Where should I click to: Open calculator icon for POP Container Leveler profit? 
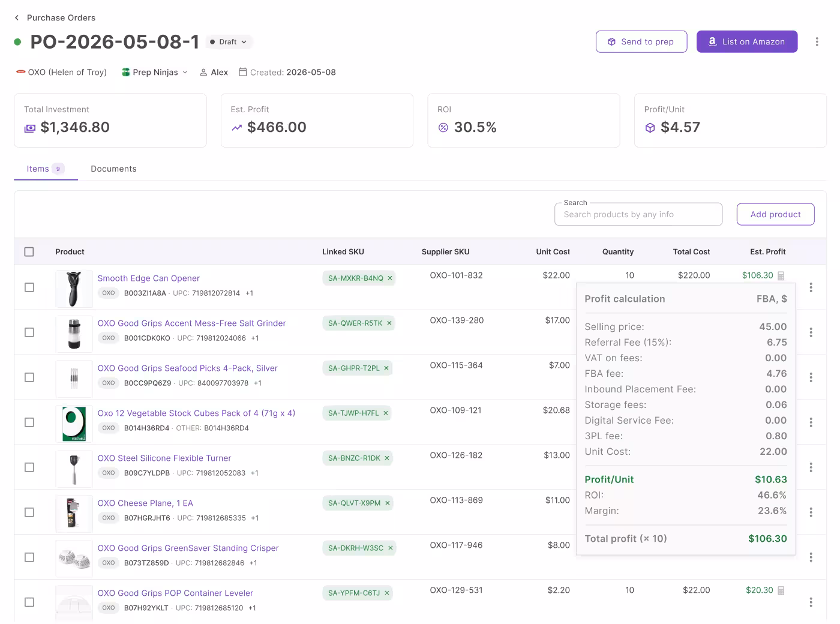click(781, 591)
